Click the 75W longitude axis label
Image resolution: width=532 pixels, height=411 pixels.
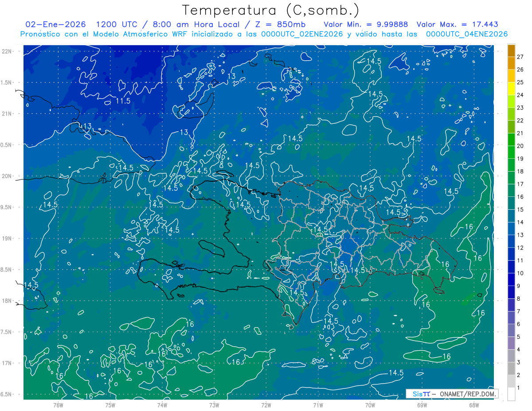coord(110,405)
